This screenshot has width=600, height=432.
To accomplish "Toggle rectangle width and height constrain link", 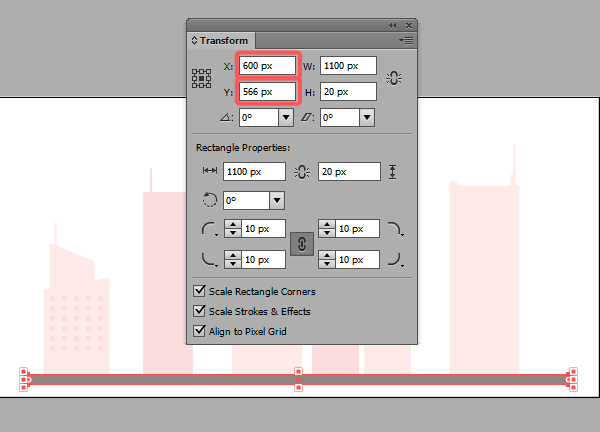I will [302, 172].
